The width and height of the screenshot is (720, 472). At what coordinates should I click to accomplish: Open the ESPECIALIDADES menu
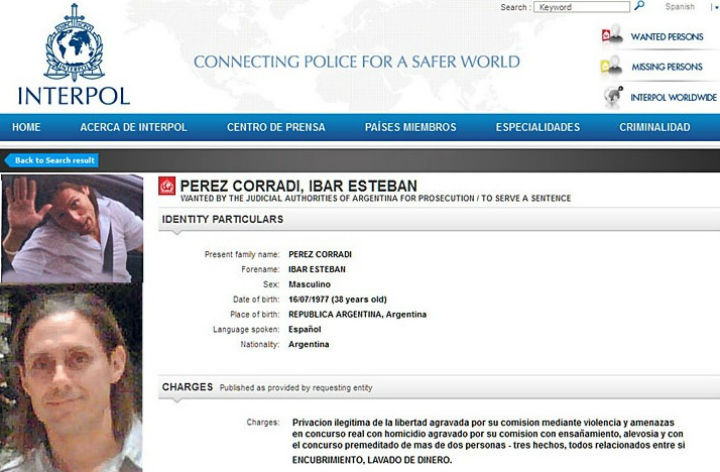tap(538, 127)
